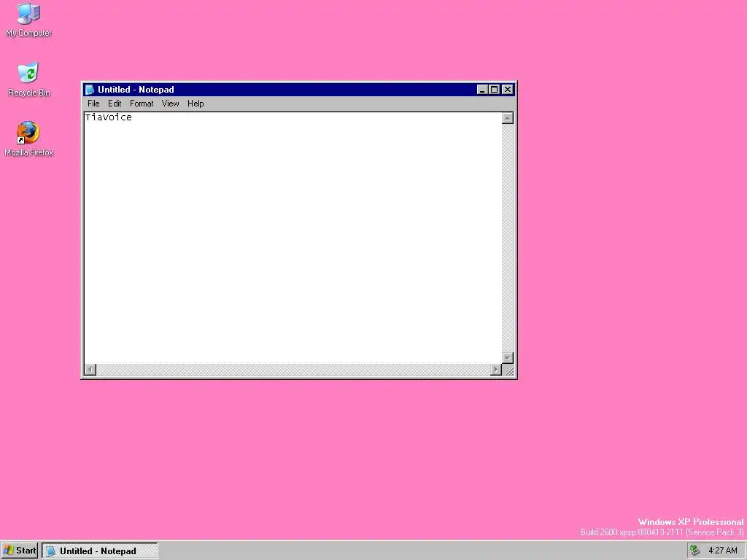Screen dimensions: 747x560
Task: Click the Start button on the taskbar
Action: (20, 551)
